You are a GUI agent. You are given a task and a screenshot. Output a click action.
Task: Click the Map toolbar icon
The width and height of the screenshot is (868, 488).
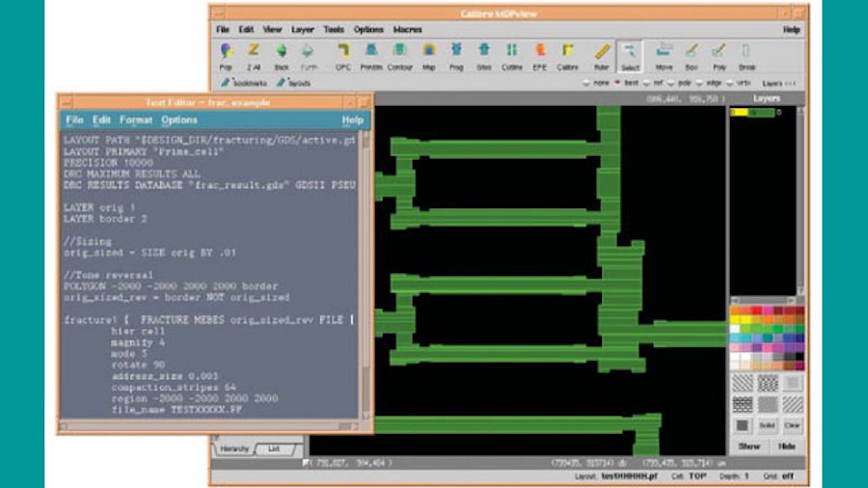click(429, 57)
